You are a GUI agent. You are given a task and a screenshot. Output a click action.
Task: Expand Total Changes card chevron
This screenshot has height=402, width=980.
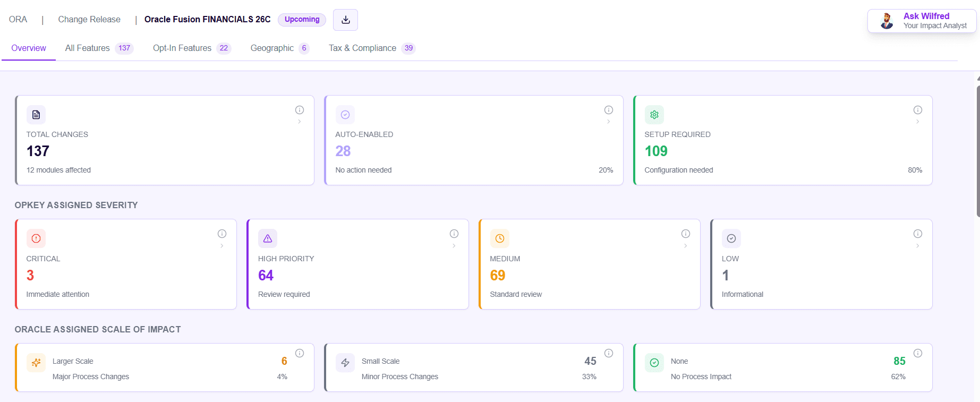click(300, 122)
